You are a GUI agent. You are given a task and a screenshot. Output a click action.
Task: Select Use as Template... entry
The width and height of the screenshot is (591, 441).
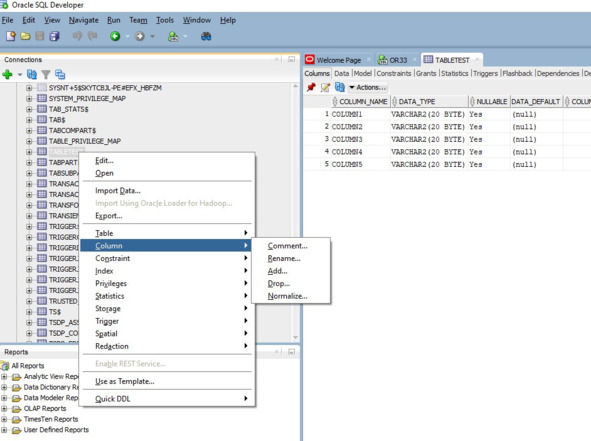click(167, 381)
